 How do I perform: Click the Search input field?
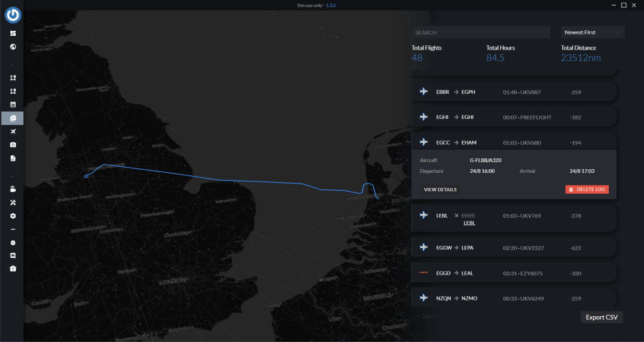click(x=481, y=32)
